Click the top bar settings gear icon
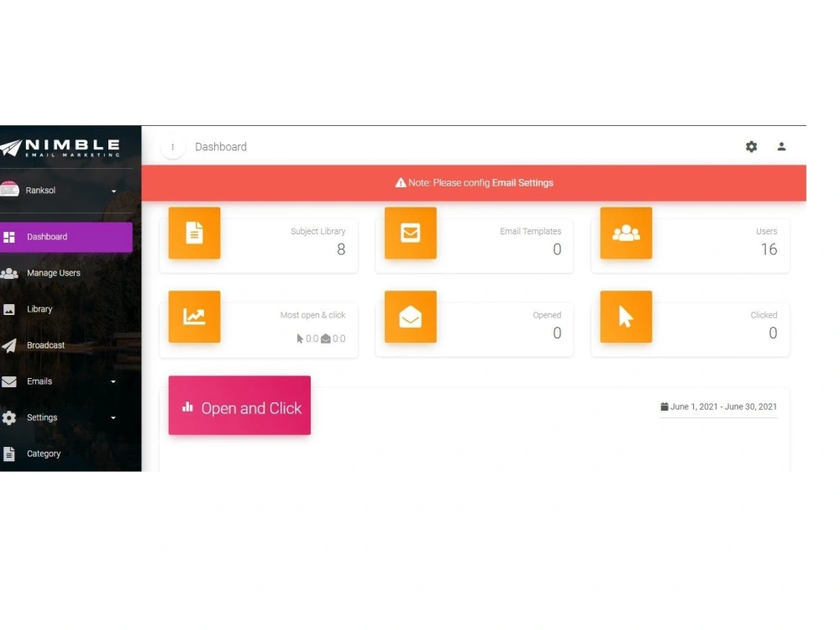This screenshot has width=840, height=630. [751, 147]
